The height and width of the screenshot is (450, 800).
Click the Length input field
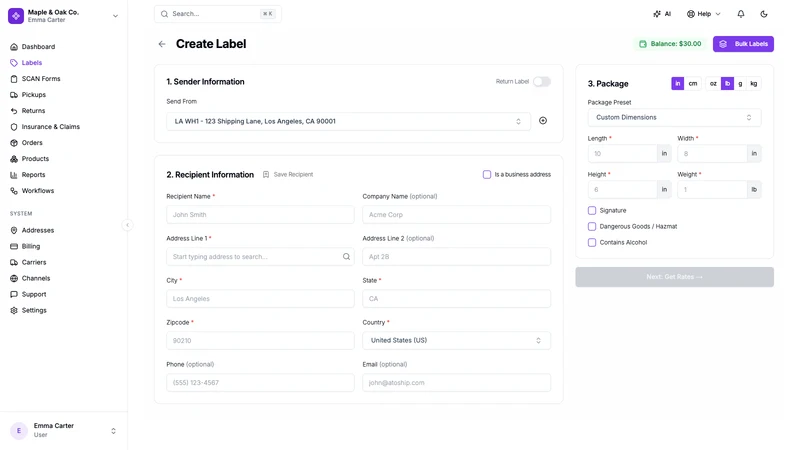point(622,154)
